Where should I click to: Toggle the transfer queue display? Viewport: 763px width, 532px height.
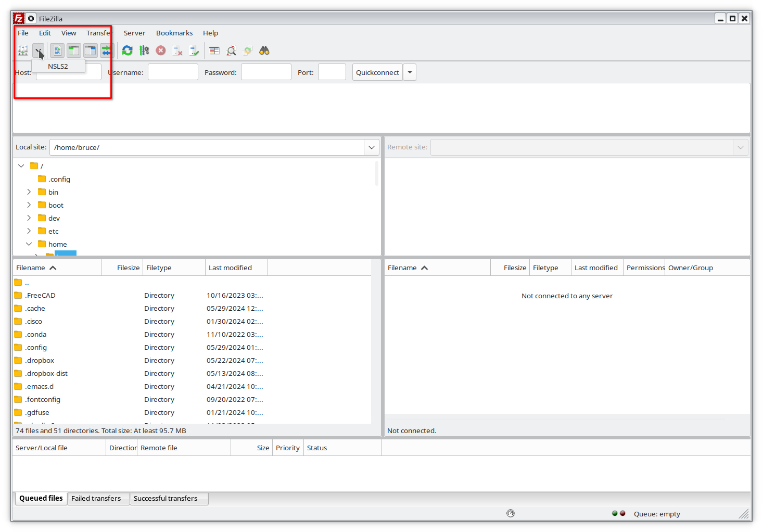pyautogui.click(x=106, y=50)
